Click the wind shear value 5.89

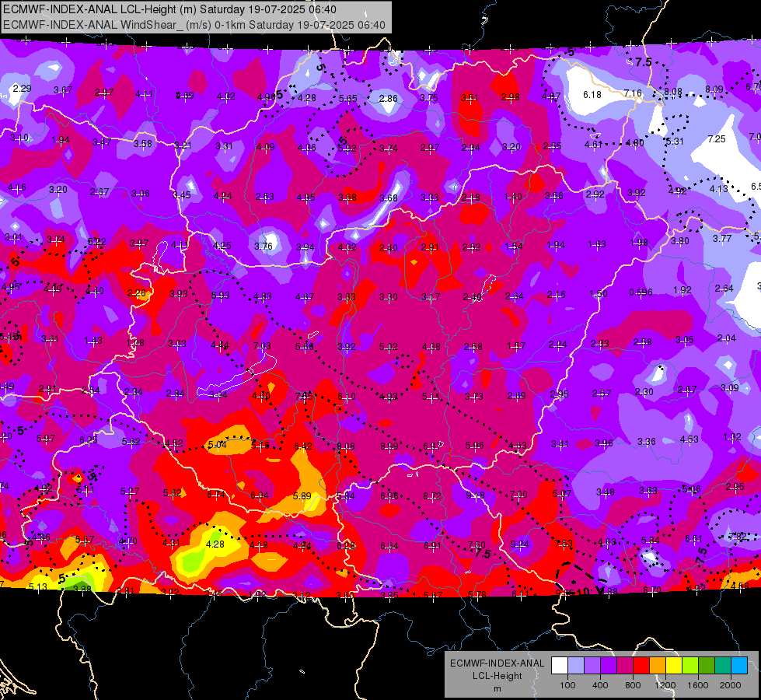pyautogui.click(x=302, y=496)
